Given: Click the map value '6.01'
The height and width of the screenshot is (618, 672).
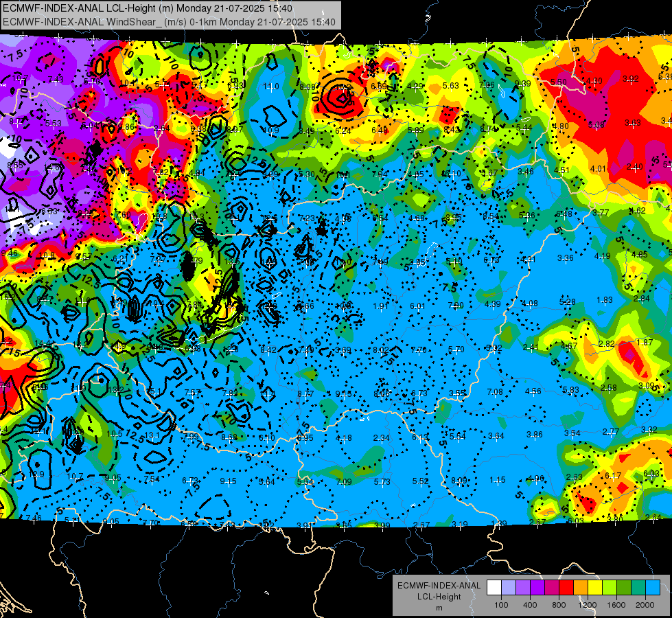Looking at the screenshot, I should pyautogui.click(x=417, y=306).
